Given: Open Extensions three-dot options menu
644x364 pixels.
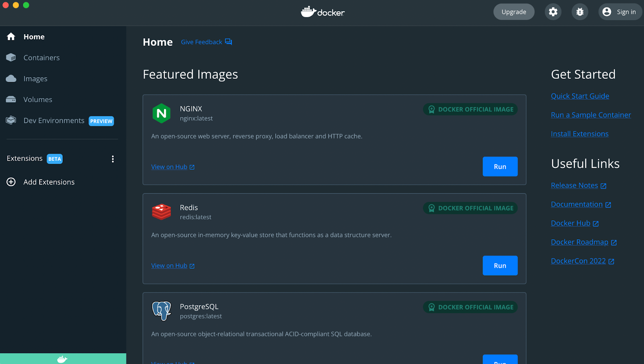Looking at the screenshot, I should [113, 159].
